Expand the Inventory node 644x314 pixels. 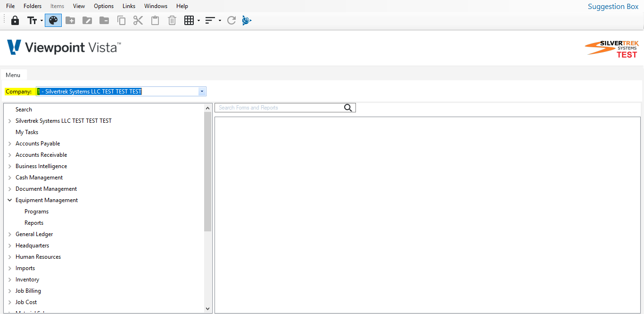coord(10,280)
